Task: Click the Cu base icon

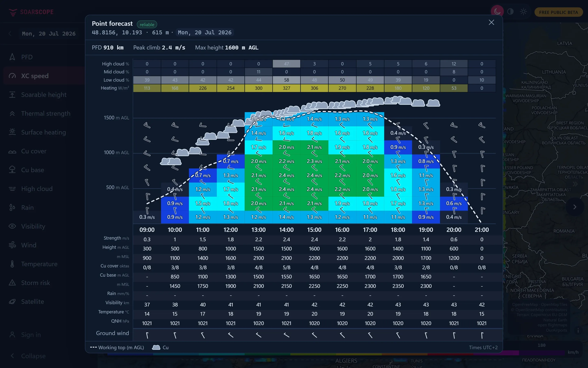Action: pyautogui.click(x=12, y=170)
